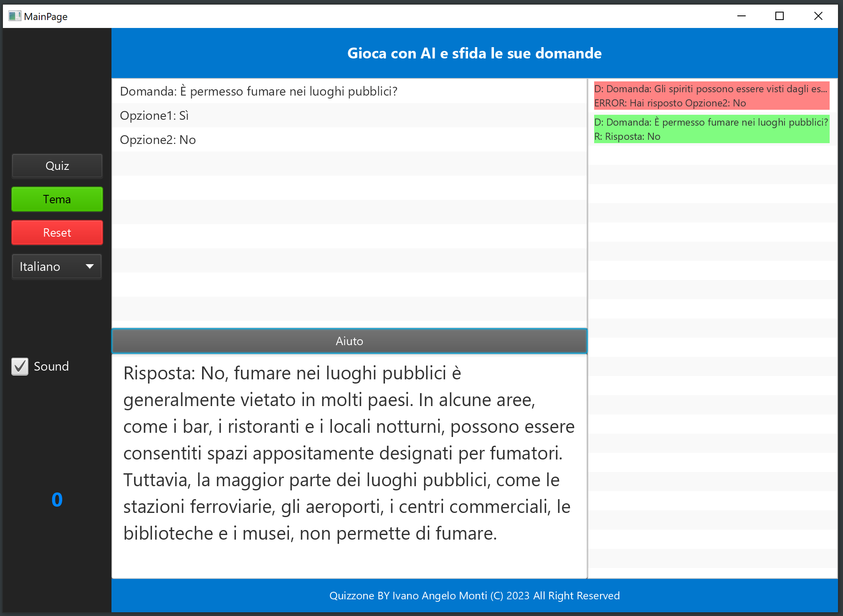Viewport: 843px width, 616px height.
Task: Toggle the Sound checkbox
Action: pos(20,366)
